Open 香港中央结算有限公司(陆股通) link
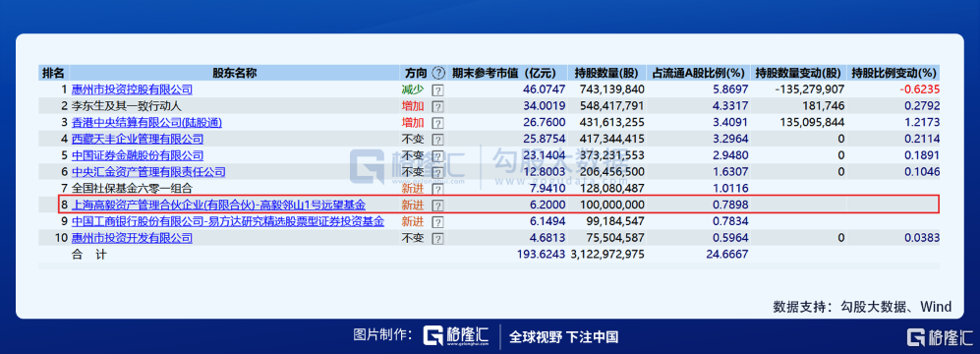The height and width of the screenshot is (354, 980). pyautogui.click(x=146, y=123)
